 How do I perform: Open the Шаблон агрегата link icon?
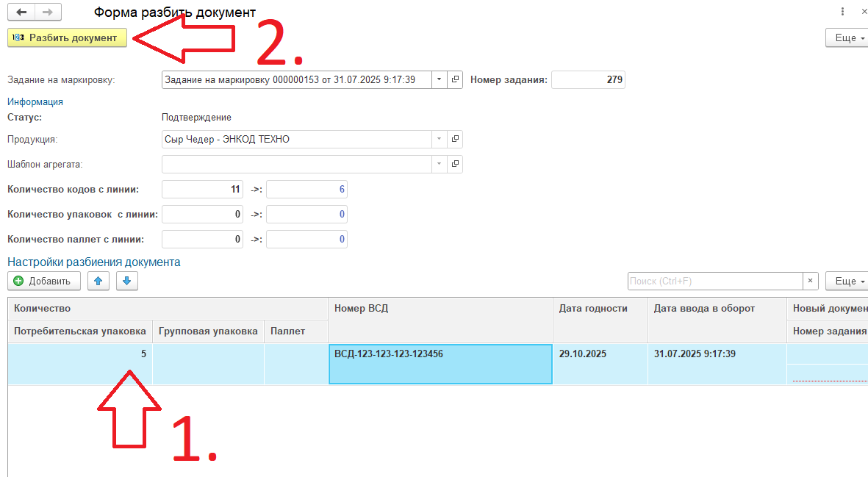pyautogui.click(x=455, y=164)
